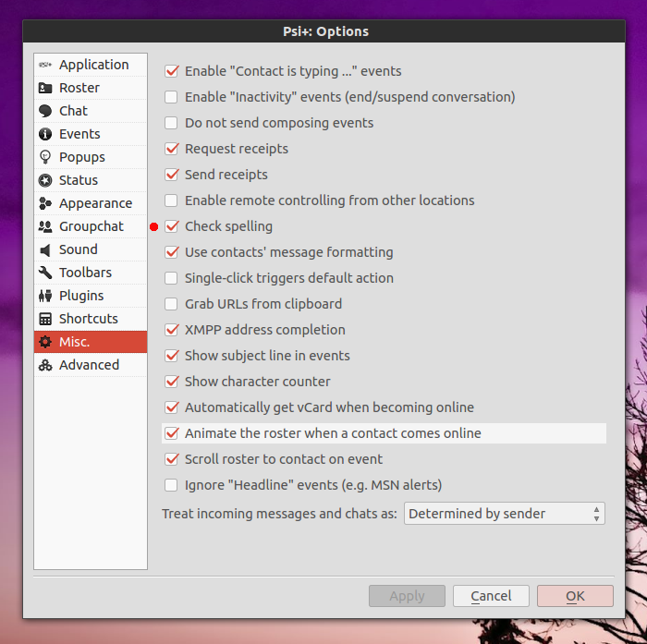Toggle Animate the roster checkbox
Image resolution: width=647 pixels, height=644 pixels.
point(171,433)
